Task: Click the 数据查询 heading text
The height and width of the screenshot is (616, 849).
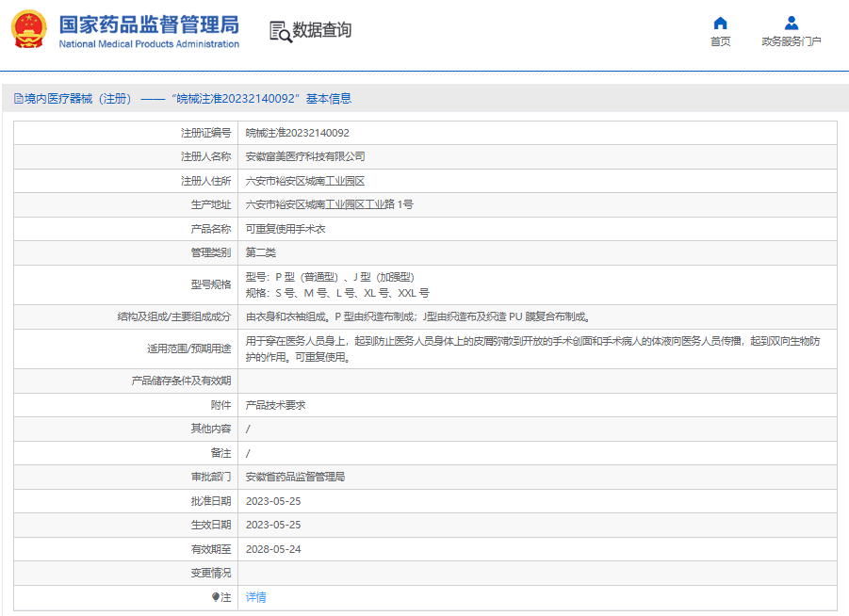Action: click(322, 30)
